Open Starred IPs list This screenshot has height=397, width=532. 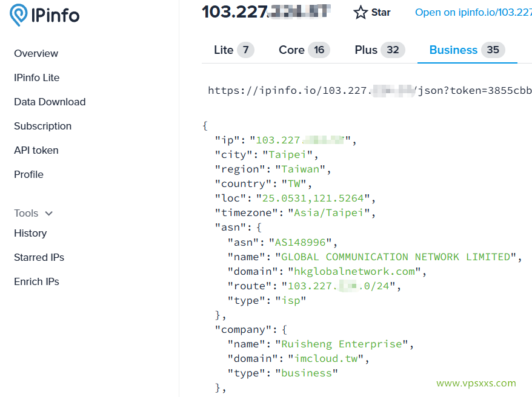39,257
